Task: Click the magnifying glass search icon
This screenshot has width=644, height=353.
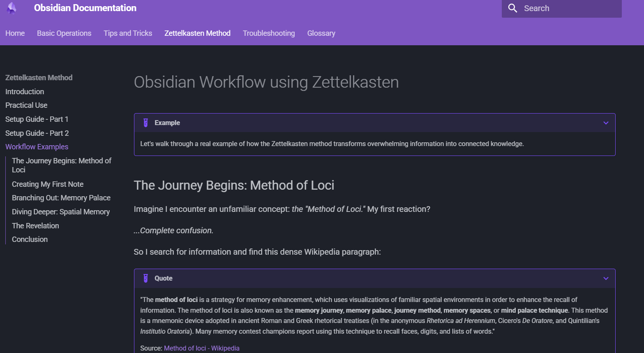Action: pos(512,8)
